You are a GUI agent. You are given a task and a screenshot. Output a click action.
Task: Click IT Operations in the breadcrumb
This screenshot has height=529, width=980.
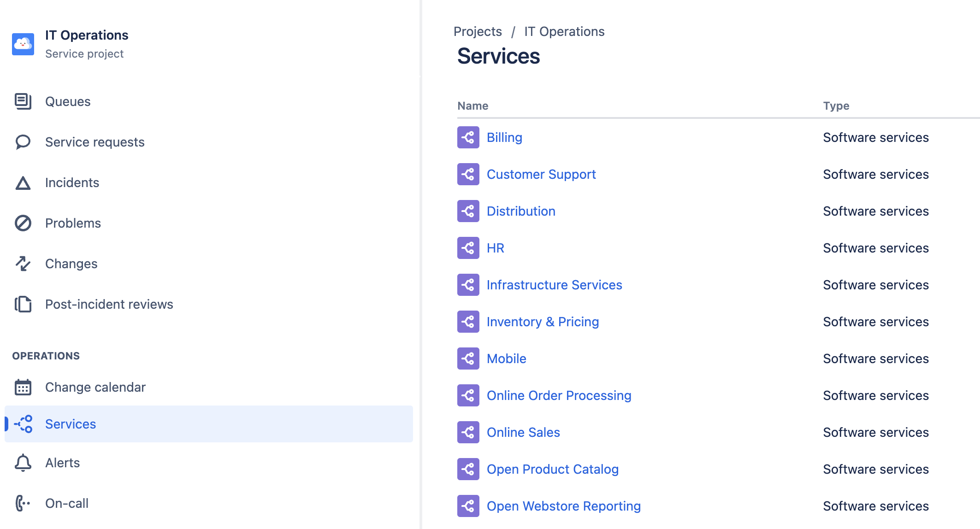pos(564,31)
